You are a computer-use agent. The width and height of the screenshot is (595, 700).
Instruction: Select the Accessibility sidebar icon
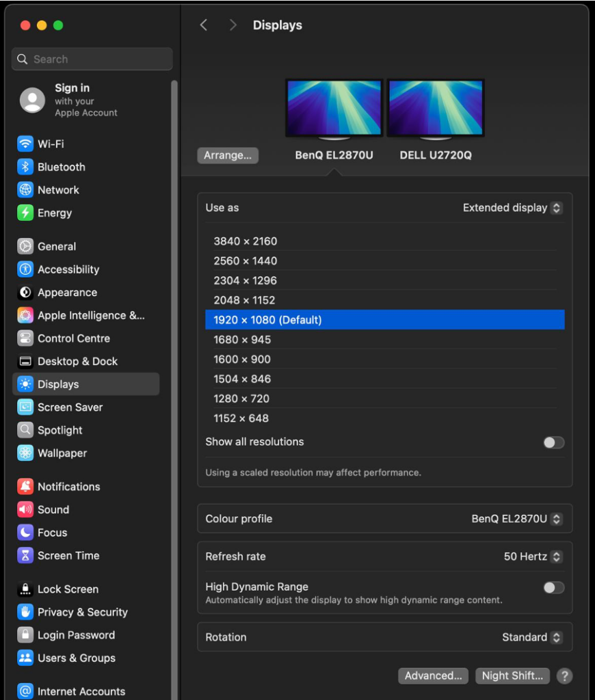pyautogui.click(x=25, y=269)
